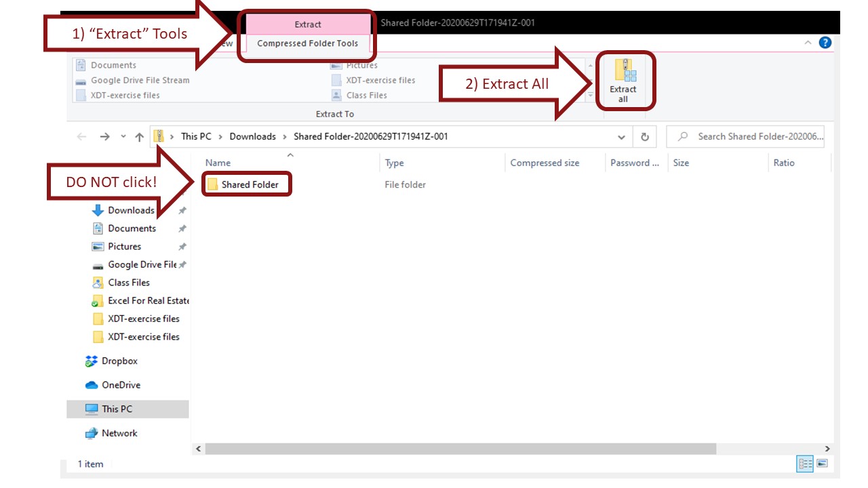Open Downloads in navigation pane
868x488 pixels.
pyautogui.click(x=131, y=210)
